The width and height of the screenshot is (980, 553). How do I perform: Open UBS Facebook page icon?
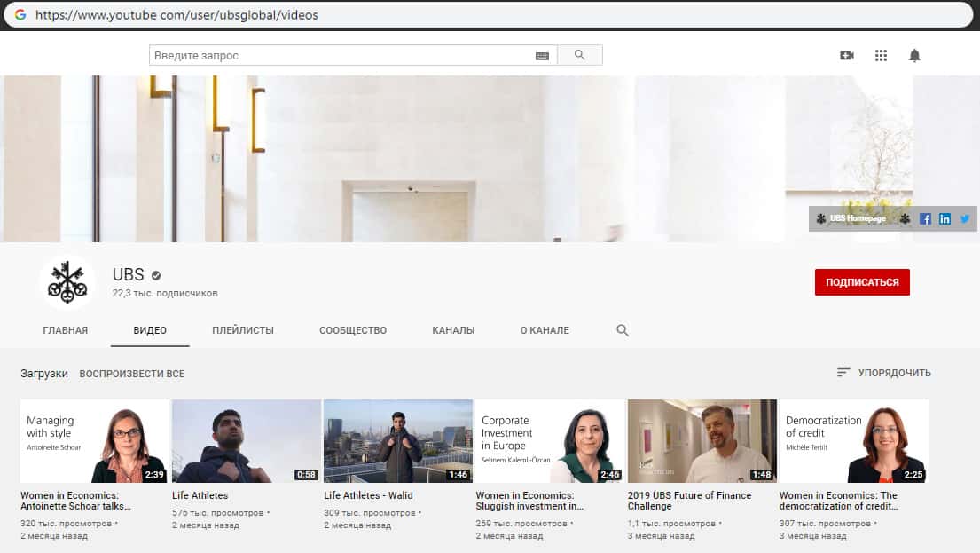tap(925, 218)
